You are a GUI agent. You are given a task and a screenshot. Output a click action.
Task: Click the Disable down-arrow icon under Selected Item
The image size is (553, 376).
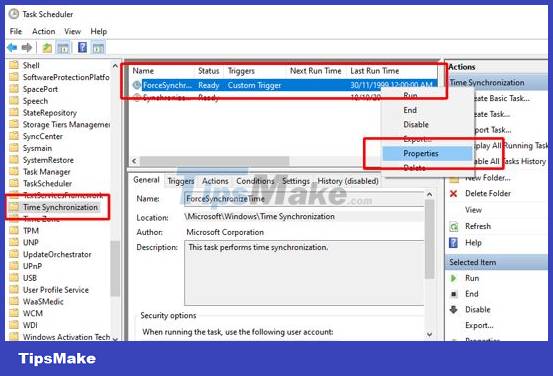[x=454, y=309]
